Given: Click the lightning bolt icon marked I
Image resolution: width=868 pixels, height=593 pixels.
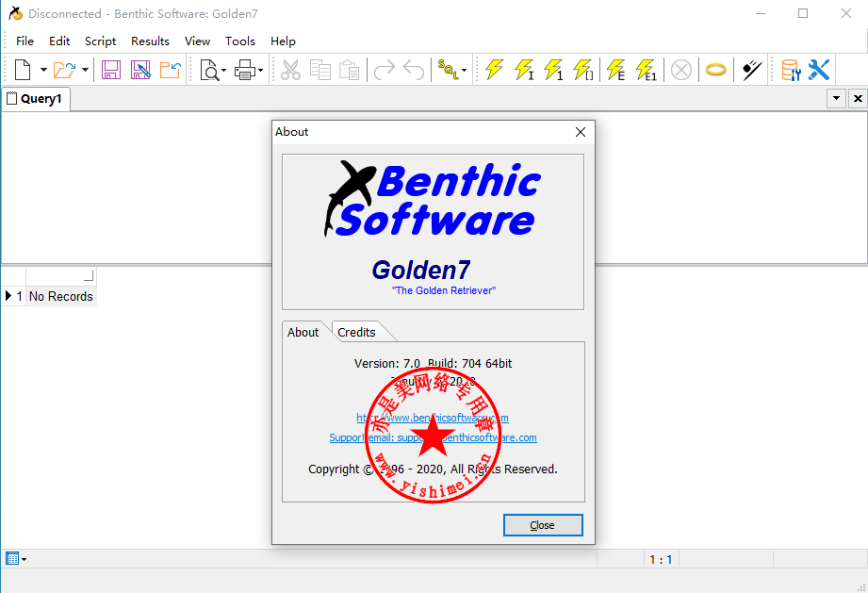Looking at the screenshot, I should pyautogui.click(x=524, y=70).
